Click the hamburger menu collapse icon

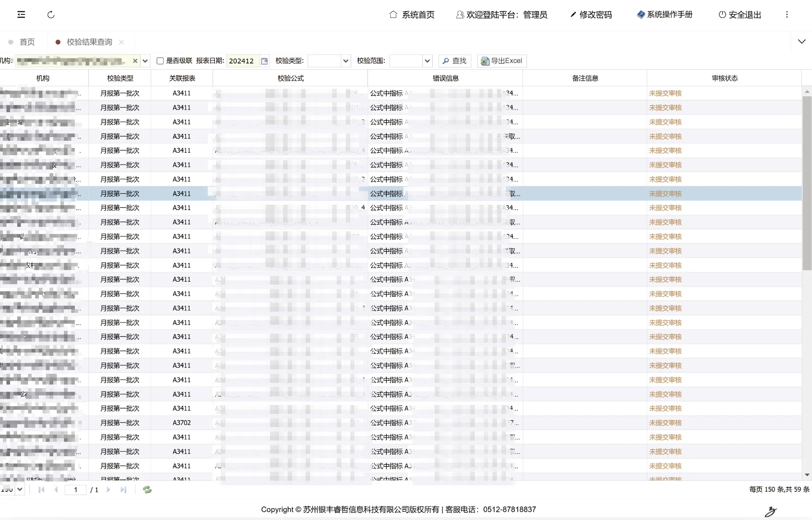(21, 15)
